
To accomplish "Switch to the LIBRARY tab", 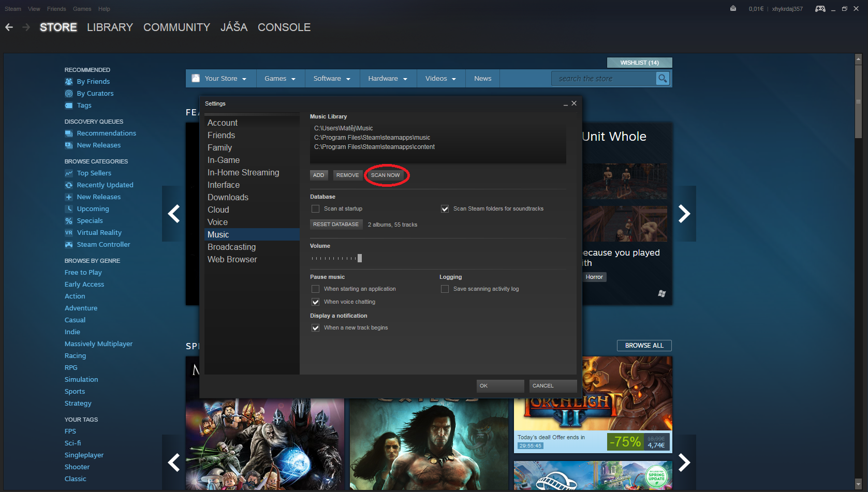I will click(110, 27).
